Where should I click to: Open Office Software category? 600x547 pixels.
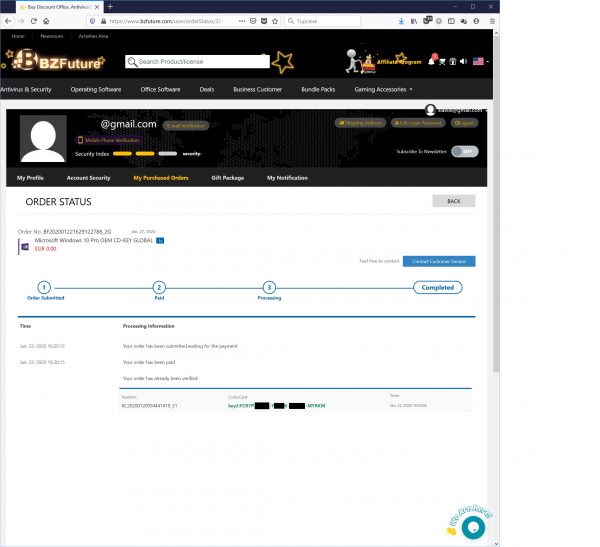pos(160,90)
